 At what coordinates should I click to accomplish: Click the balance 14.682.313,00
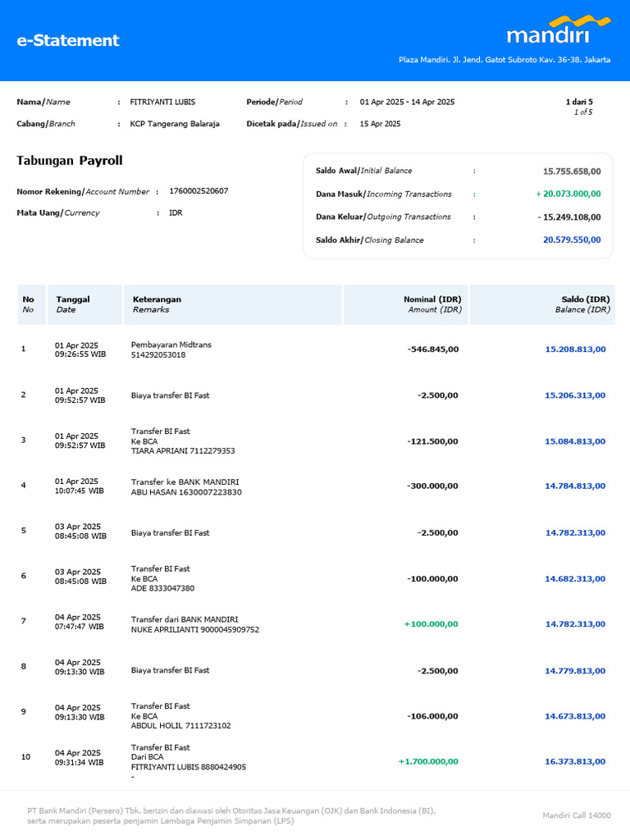click(575, 578)
